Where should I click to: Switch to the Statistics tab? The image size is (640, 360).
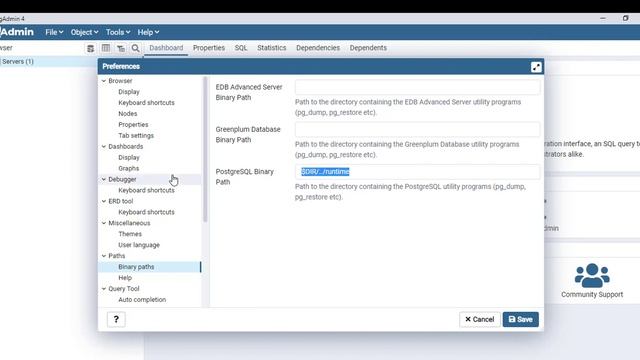271,48
